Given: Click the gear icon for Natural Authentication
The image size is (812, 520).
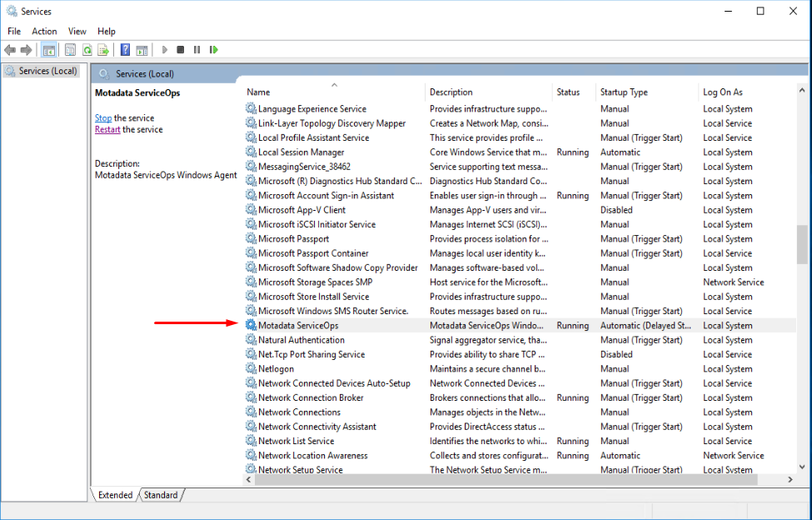Looking at the screenshot, I should coord(252,340).
